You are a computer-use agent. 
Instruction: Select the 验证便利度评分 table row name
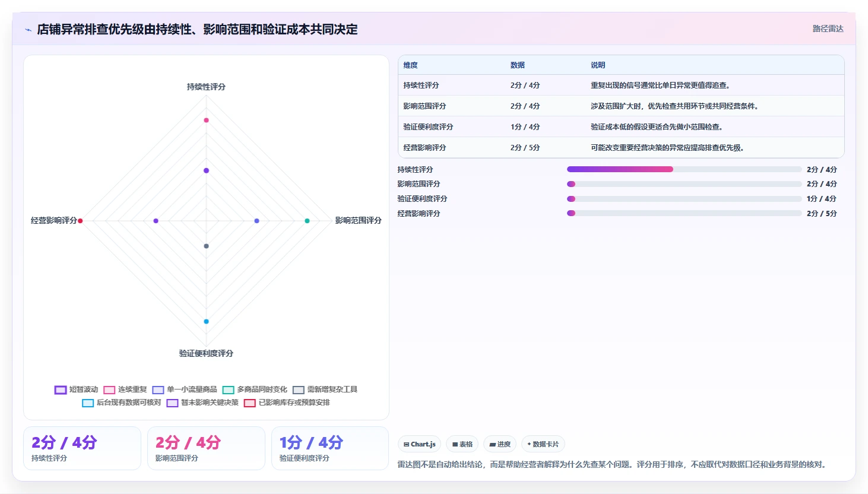tap(429, 127)
